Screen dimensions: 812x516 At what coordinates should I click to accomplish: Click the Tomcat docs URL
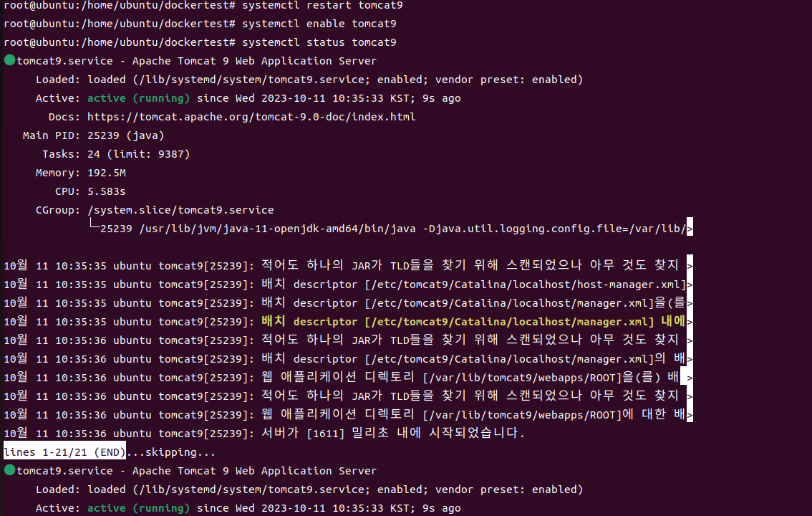point(251,117)
